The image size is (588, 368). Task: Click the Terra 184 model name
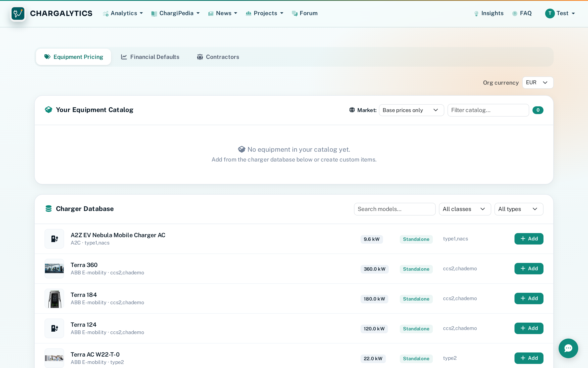[84, 295]
